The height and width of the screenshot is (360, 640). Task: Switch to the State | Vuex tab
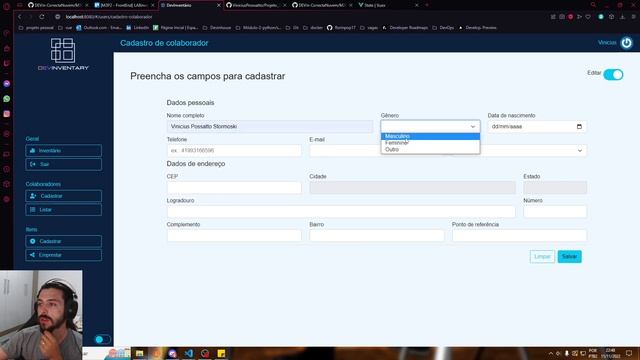pyautogui.click(x=387, y=5)
